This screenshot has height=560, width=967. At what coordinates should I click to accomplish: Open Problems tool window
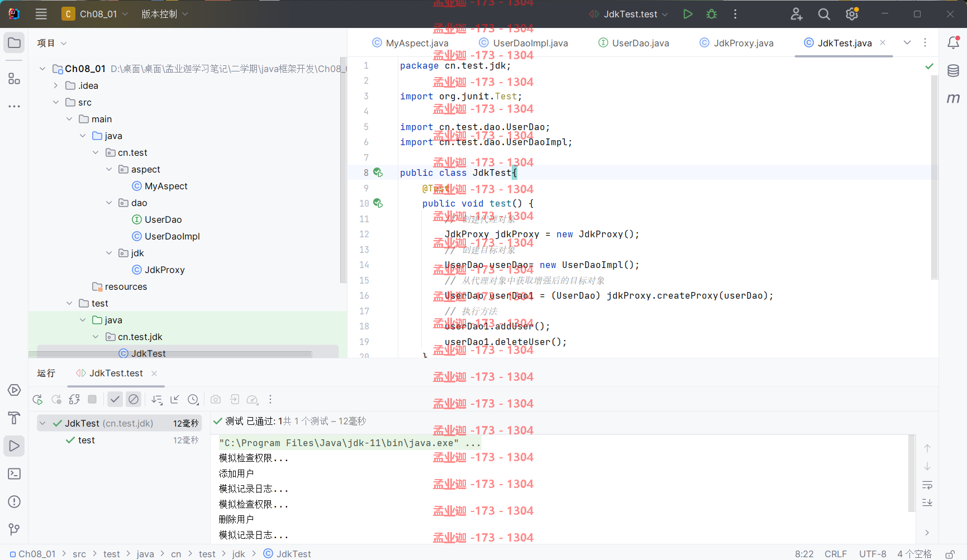[15, 501]
